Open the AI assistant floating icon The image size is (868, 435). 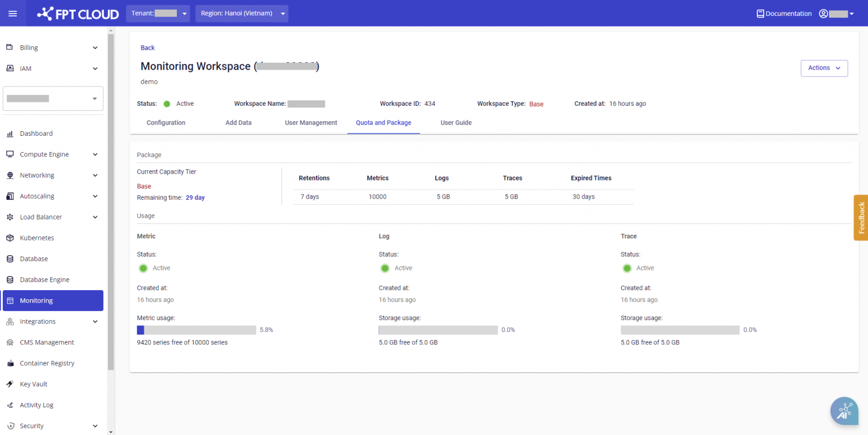(844, 411)
